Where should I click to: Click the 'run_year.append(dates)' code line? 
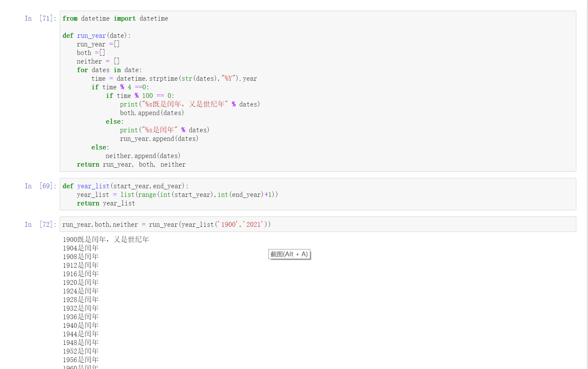(159, 139)
